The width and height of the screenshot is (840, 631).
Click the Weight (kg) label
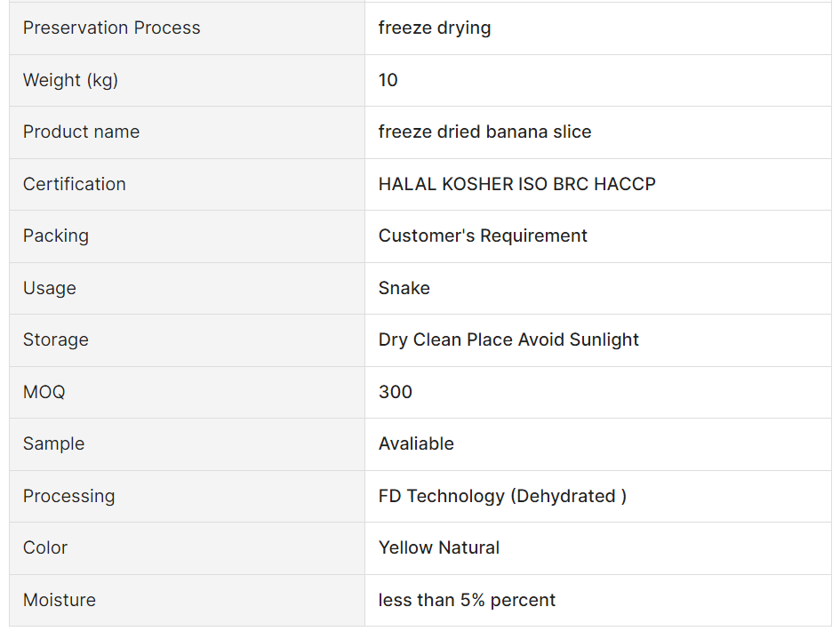pos(70,80)
